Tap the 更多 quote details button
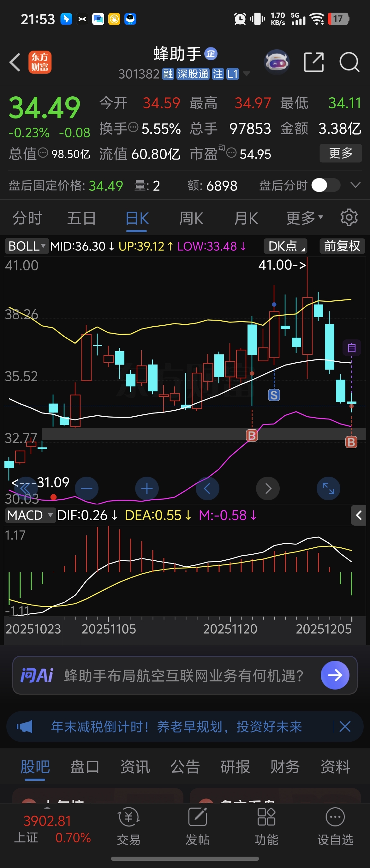Screen dimensions: 370x868 (341, 153)
